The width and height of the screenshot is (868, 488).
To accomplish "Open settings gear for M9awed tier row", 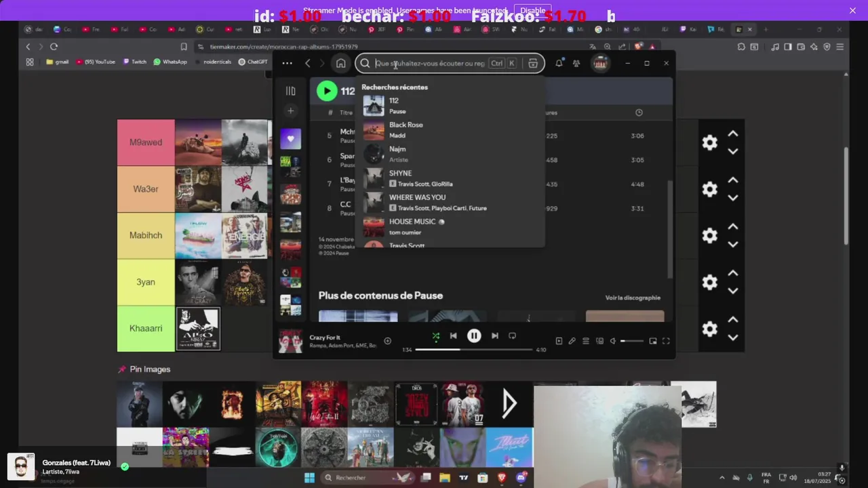I will point(709,142).
